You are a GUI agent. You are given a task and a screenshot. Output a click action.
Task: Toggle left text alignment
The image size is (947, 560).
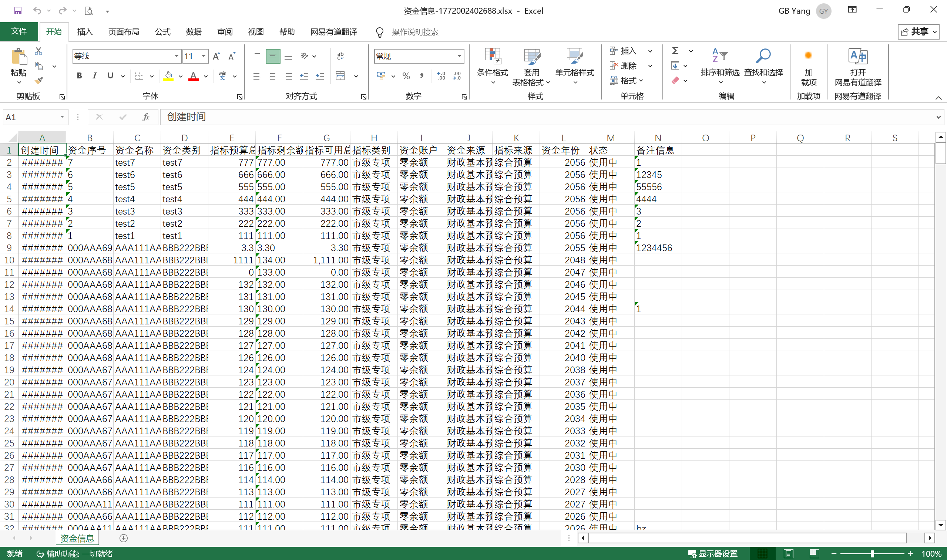point(257,76)
